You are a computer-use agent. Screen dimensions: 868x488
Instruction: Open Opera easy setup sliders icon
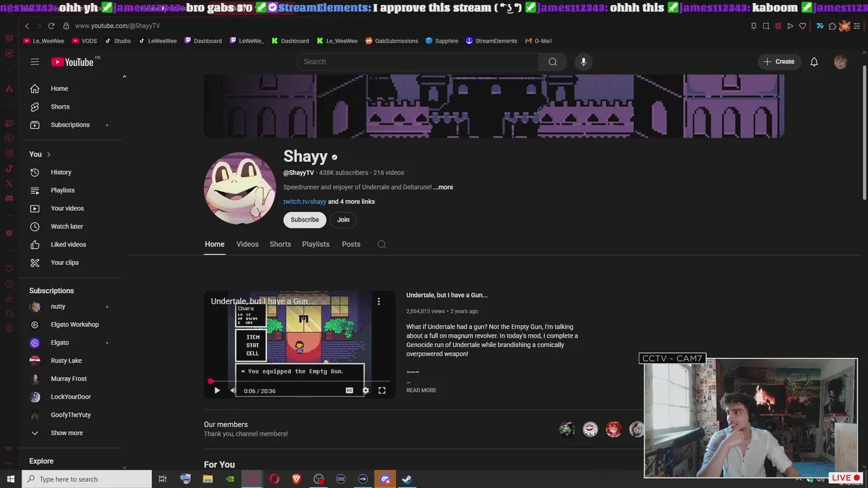tap(857, 26)
